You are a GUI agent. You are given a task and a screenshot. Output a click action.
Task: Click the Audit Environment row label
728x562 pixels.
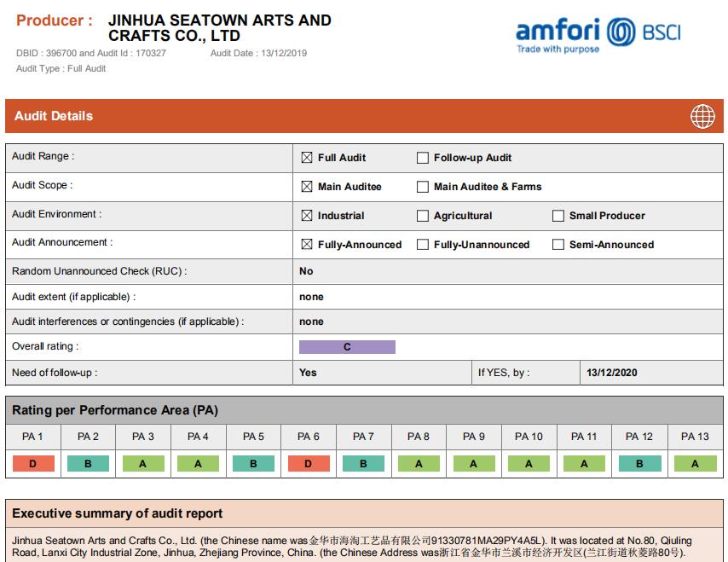coord(56,214)
